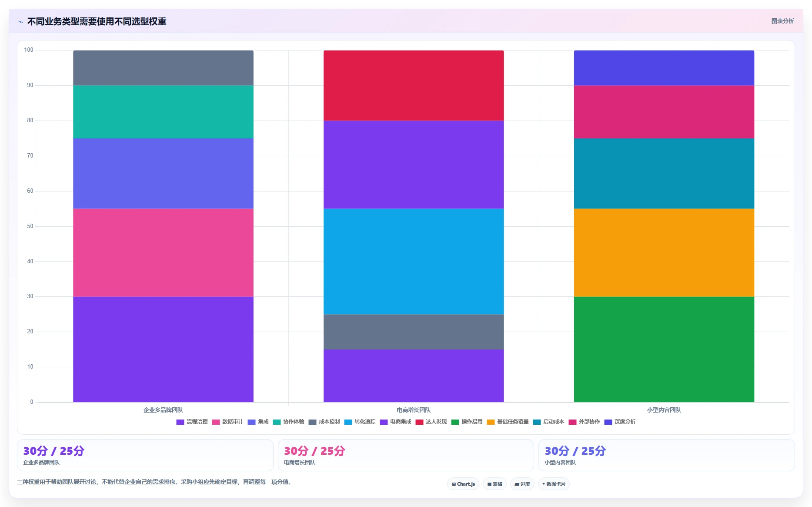
Task: Select the 进度 chip
Action: tap(522, 484)
